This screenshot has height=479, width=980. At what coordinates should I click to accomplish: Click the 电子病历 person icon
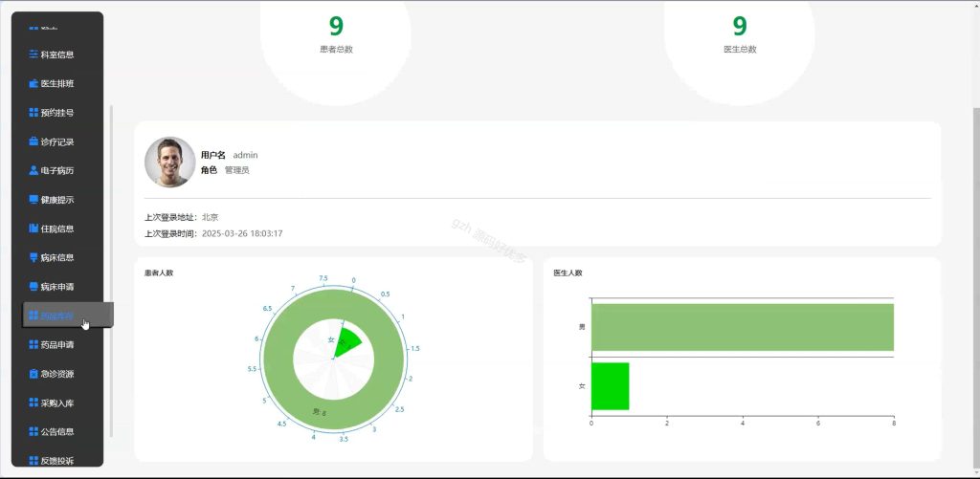(33, 170)
